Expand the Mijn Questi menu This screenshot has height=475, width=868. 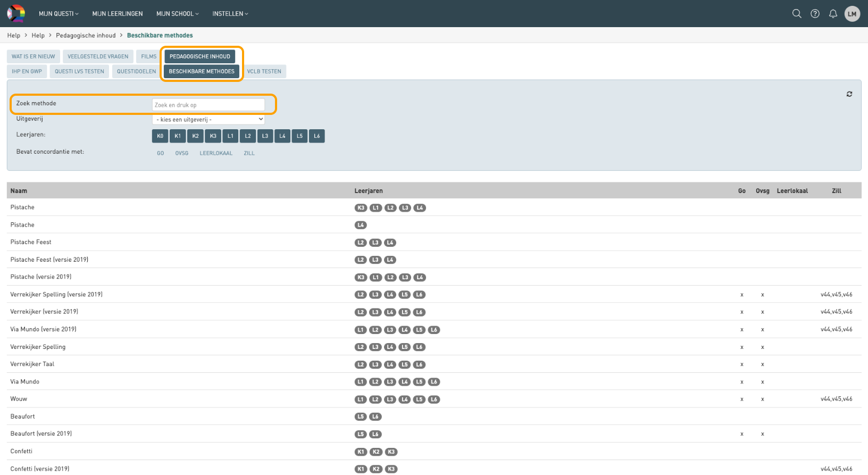59,14
